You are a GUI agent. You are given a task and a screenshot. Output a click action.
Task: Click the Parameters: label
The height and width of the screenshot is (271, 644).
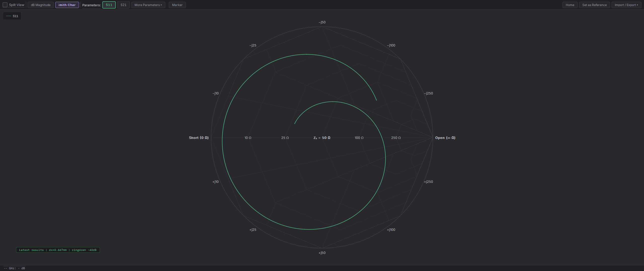pyautogui.click(x=91, y=5)
